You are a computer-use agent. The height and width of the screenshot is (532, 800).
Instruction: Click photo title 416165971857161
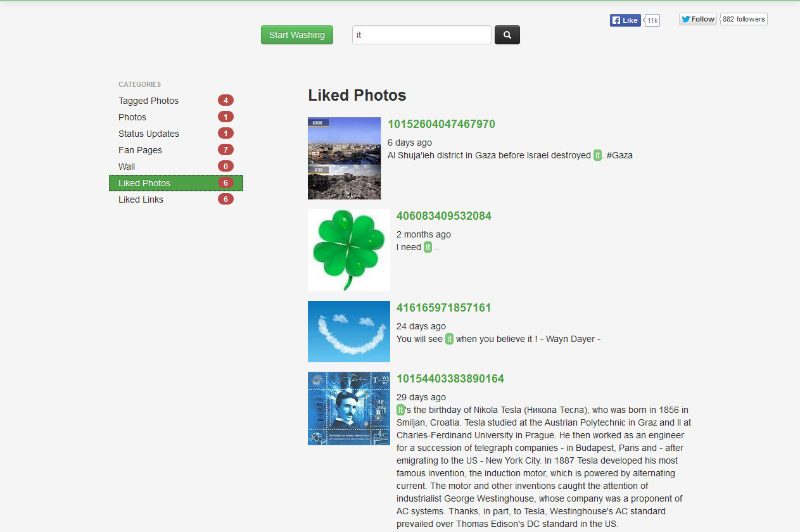[x=443, y=308]
